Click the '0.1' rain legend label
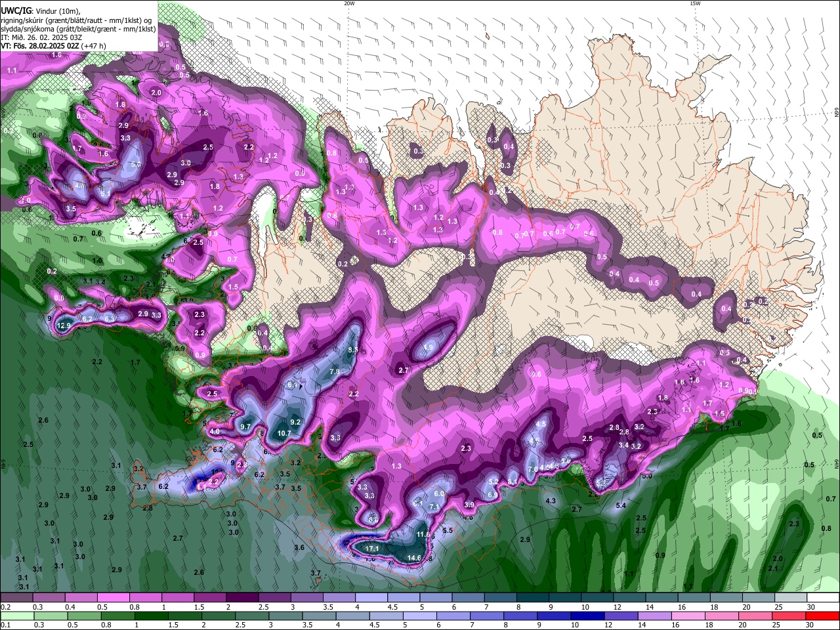The height and width of the screenshot is (630, 840). click(5, 625)
